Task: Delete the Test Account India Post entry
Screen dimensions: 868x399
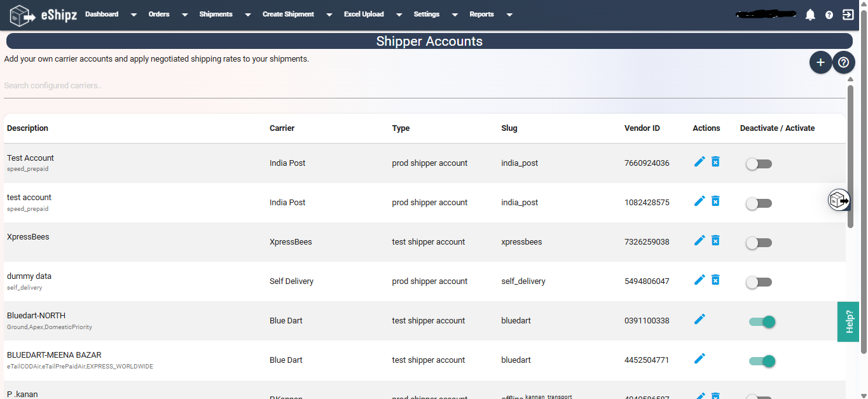Action: click(715, 161)
